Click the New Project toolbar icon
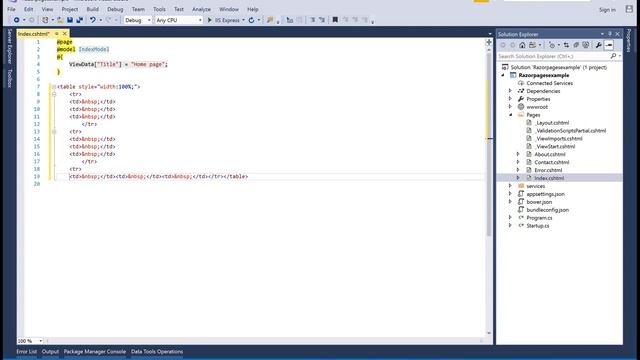 (45, 20)
